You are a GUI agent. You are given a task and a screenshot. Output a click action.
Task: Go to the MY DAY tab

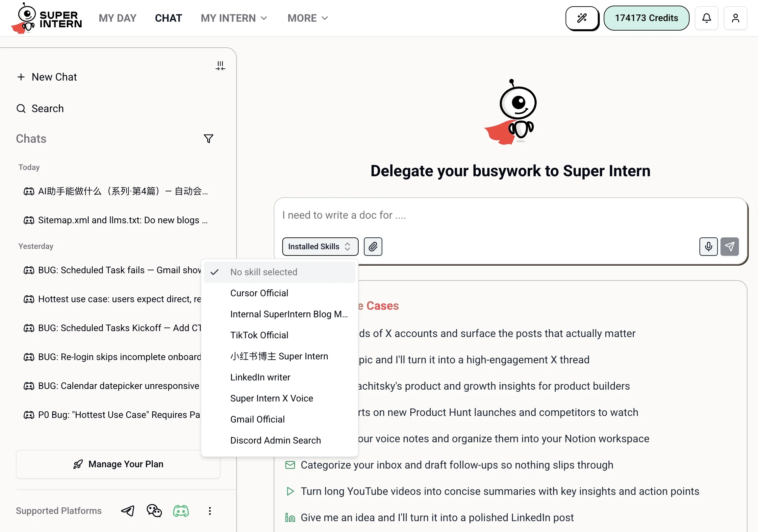tap(117, 18)
